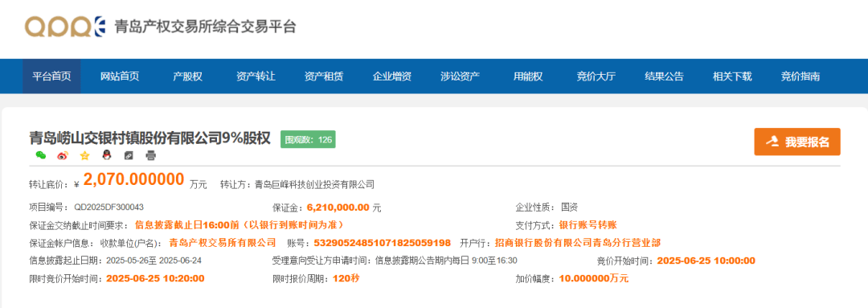This screenshot has height=308, width=868.
Task: Click the listing title 青岛崂山交银村镇股份有限公司9%股权
Action: tap(150, 138)
